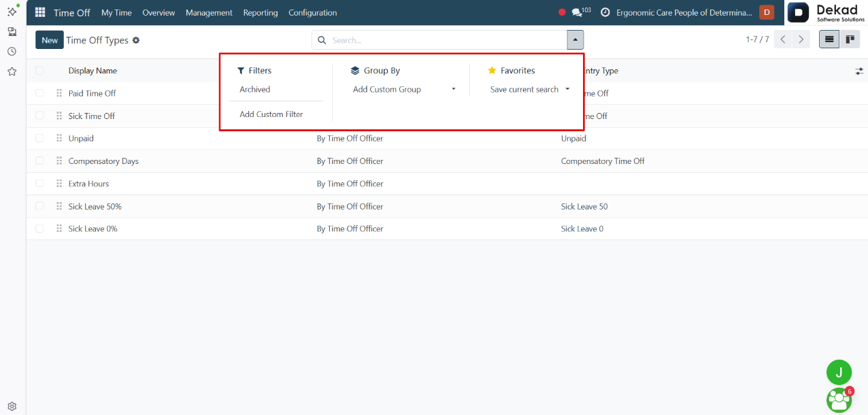868x415 pixels.
Task: Open the Time Off Types gear actions menu
Action: (136, 40)
